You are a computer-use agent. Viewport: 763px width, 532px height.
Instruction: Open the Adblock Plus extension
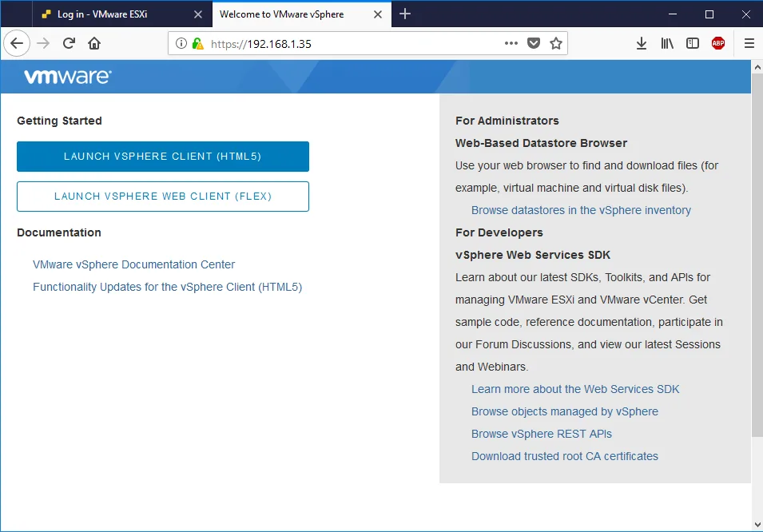tap(717, 43)
